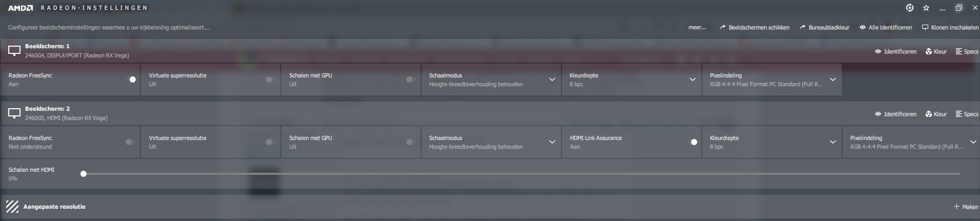
Task: Disable Radeon FreeSync on Beeldscherm 1
Action: point(131,79)
